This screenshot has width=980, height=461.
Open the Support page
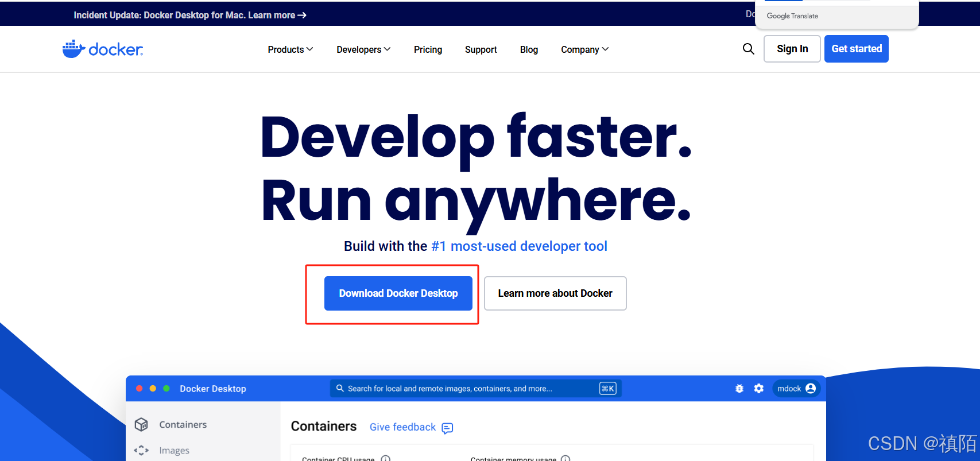481,49
